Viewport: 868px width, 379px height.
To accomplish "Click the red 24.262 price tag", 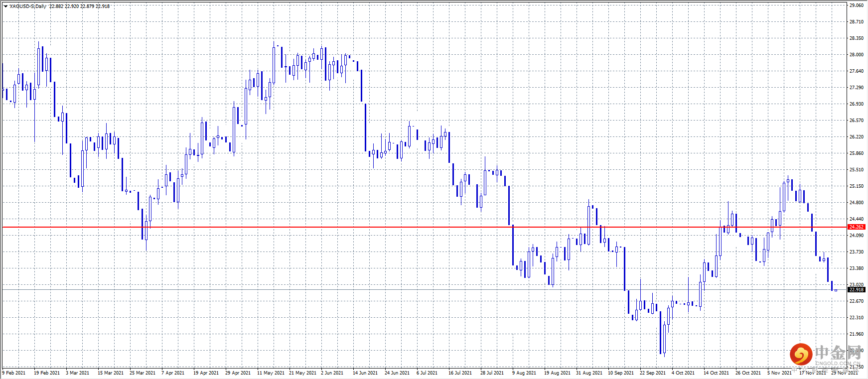I will click(857, 227).
